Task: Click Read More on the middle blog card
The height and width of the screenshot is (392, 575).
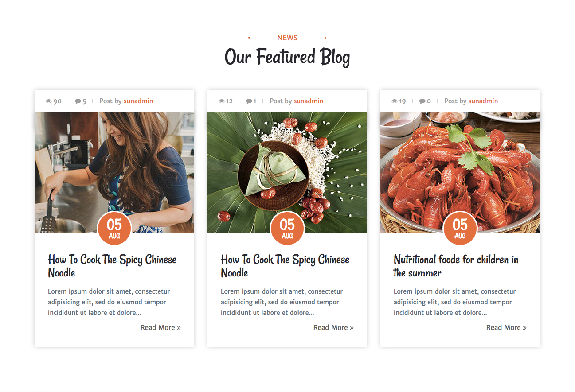Action: [333, 327]
